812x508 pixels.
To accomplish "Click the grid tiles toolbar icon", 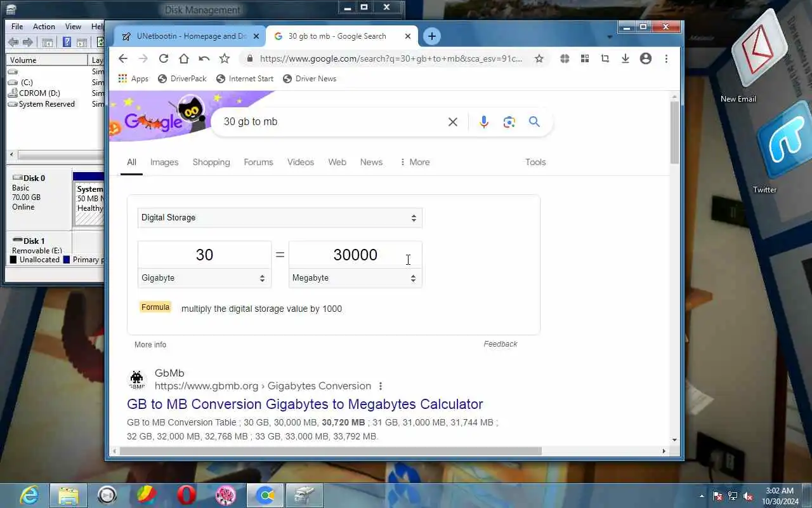I will point(585,58).
